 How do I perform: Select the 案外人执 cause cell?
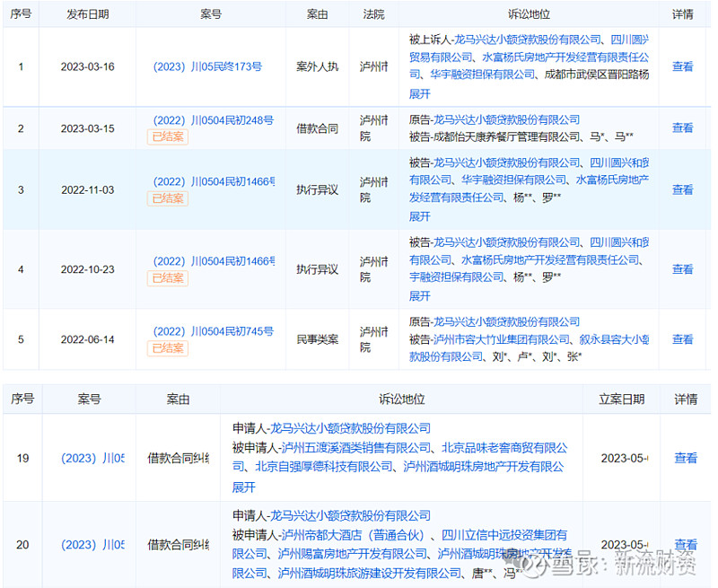317,66
